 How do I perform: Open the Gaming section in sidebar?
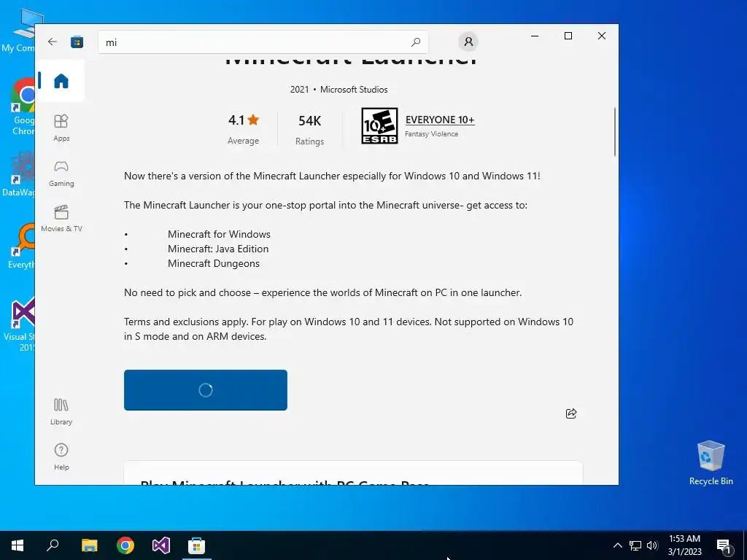pyautogui.click(x=61, y=174)
